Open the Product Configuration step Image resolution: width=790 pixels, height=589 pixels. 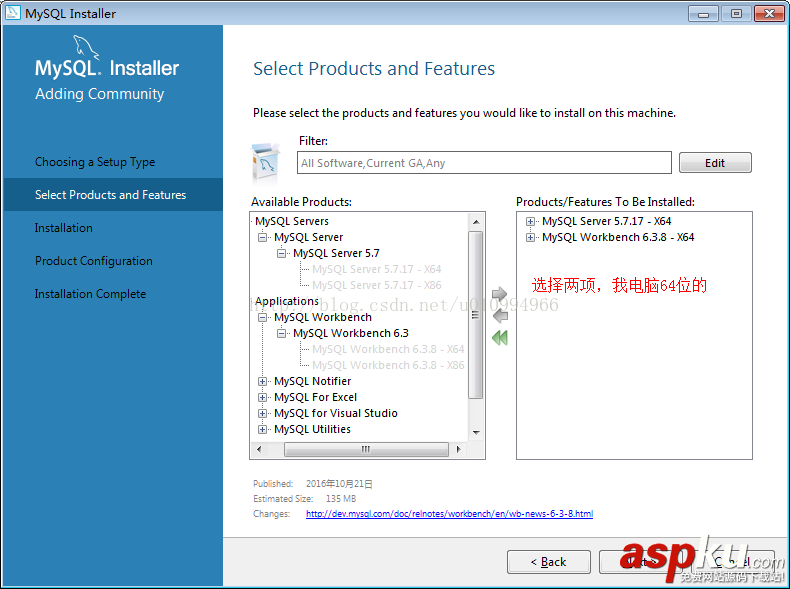point(94,261)
